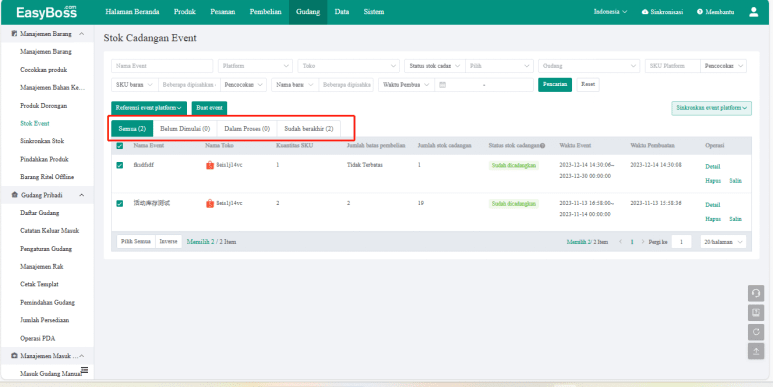774x387 pixels.
Task: Go to previous page arrow
Action: coord(620,242)
